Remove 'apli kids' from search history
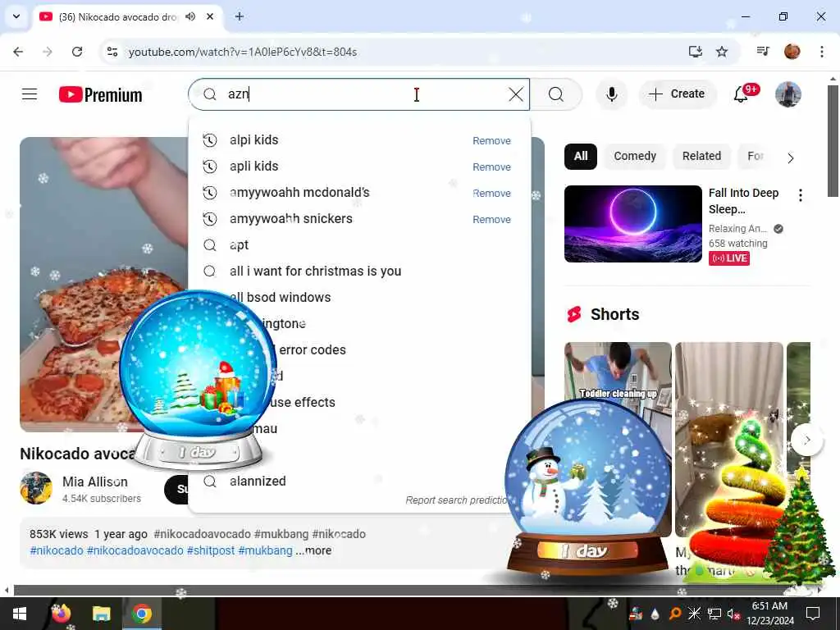 491,167
